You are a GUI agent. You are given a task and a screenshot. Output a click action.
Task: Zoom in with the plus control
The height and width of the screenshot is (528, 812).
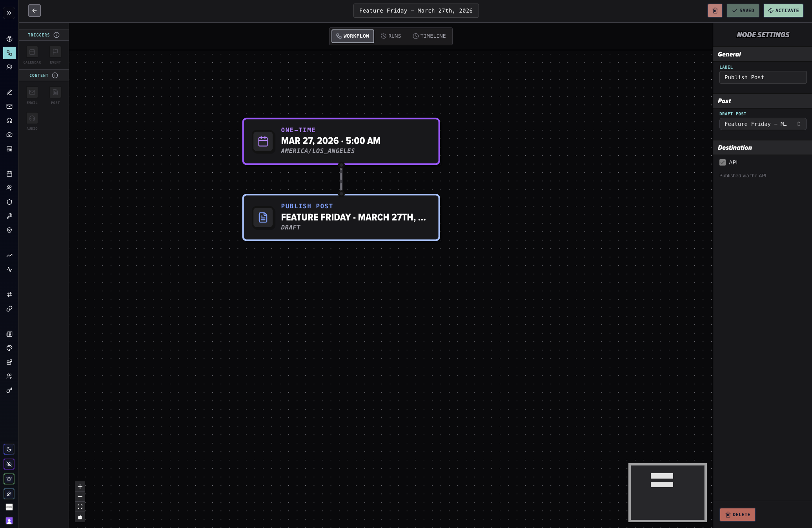coord(80,486)
